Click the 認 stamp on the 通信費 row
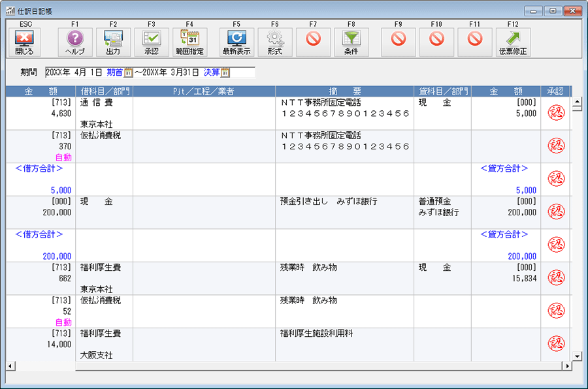This screenshot has width=588, height=389. tap(556, 112)
